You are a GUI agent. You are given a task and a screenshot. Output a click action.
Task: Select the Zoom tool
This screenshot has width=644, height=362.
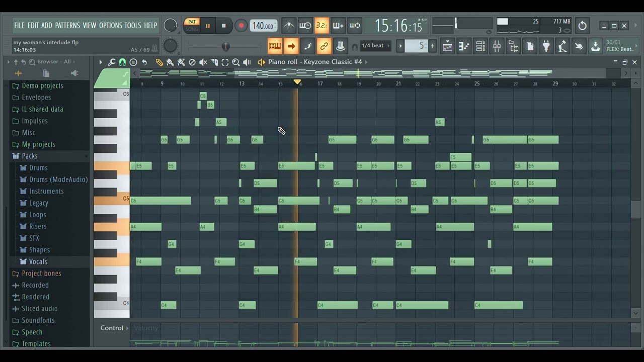[235, 62]
